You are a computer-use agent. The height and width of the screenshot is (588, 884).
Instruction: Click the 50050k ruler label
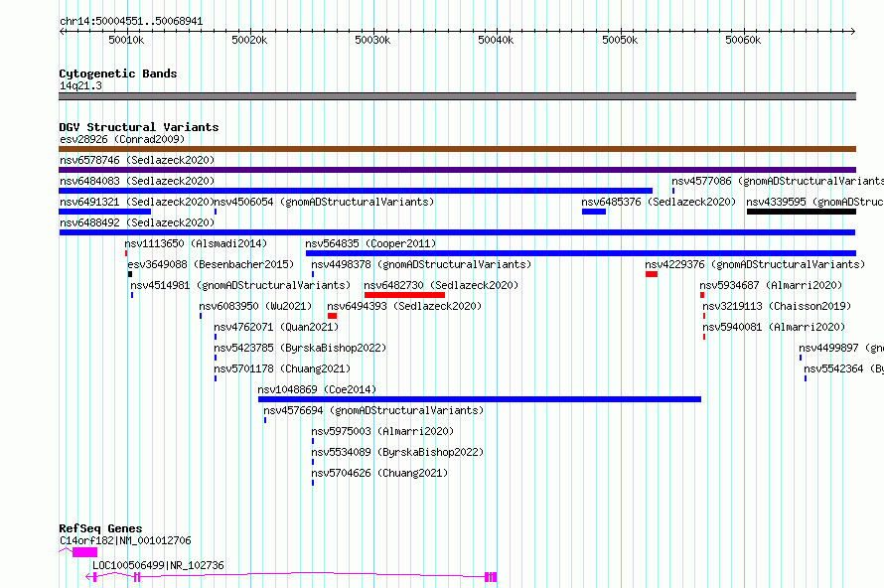(x=620, y=40)
